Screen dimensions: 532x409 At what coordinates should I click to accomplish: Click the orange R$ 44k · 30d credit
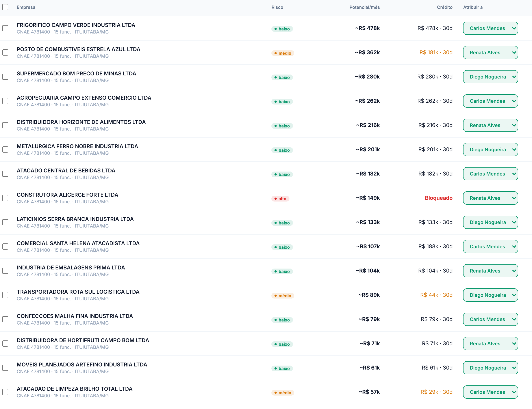tap(436, 295)
